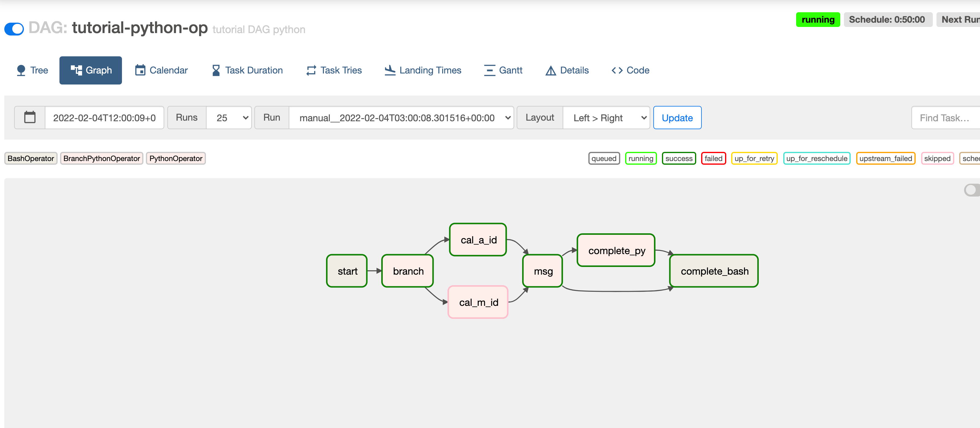Click the Details warning-triangle icon
The image size is (980, 428).
[x=550, y=70]
